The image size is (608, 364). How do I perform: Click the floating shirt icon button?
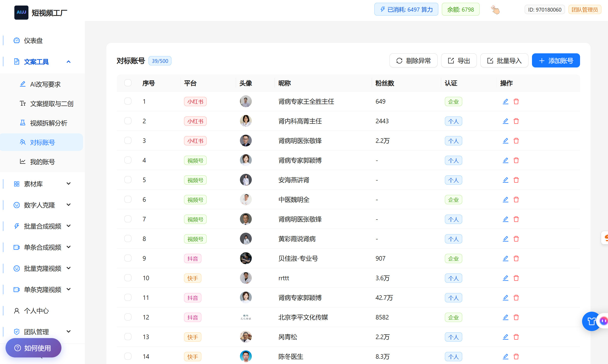(x=591, y=321)
